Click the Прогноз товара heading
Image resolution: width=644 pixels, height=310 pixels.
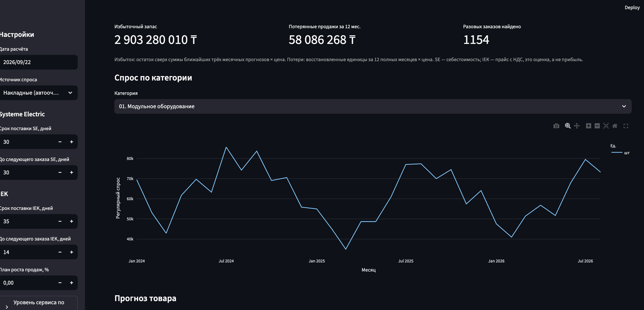coord(145,298)
